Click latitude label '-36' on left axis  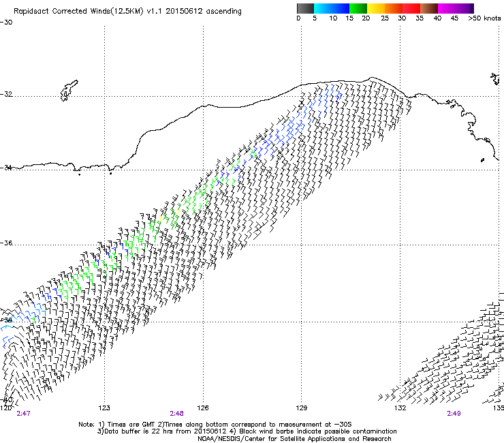tap(6, 243)
